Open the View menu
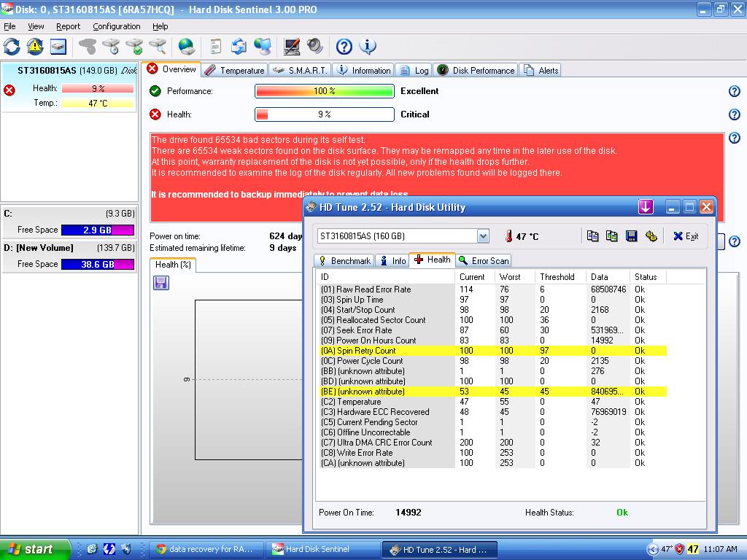This screenshot has height=560, width=747. click(36, 27)
